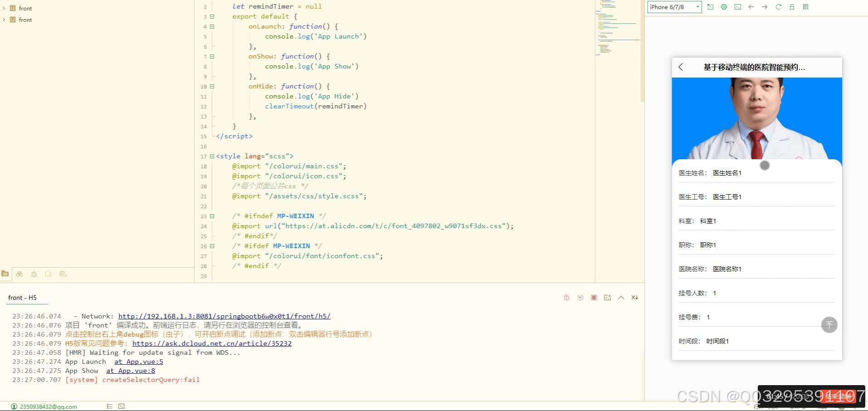Click the list icon in status bar

click(x=109, y=406)
